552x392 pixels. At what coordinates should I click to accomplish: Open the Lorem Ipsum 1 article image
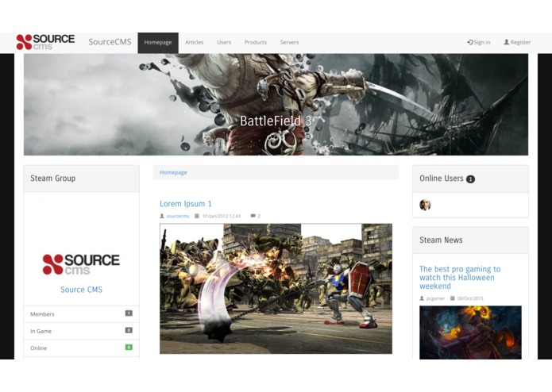click(276, 289)
